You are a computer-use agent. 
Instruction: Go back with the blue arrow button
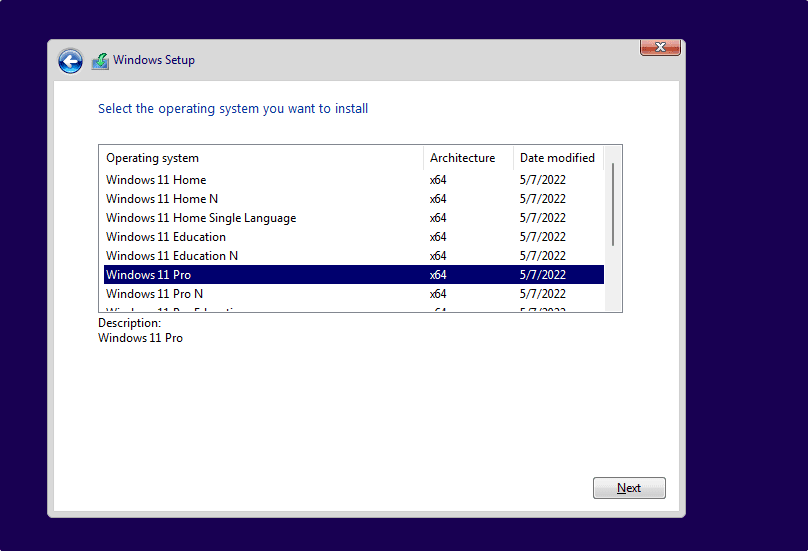tap(70, 62)
